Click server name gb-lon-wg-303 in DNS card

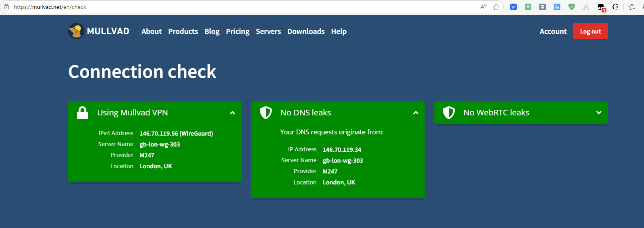[x=343, y=161]
